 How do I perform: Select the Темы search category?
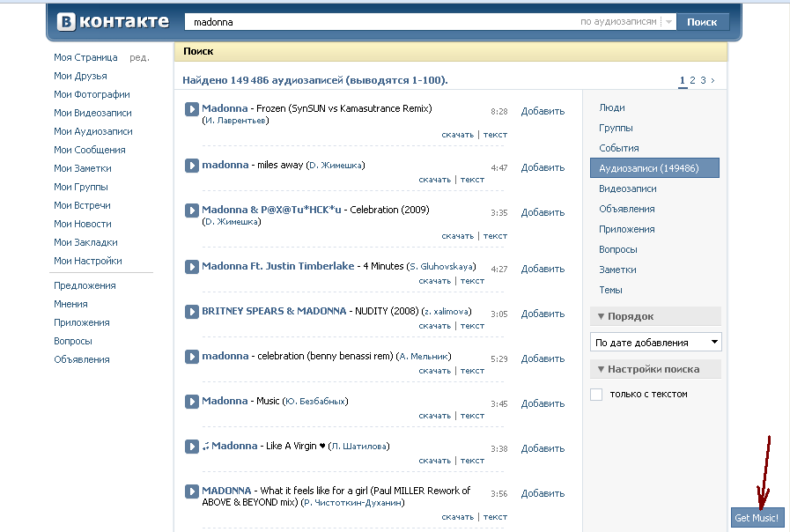610,290
